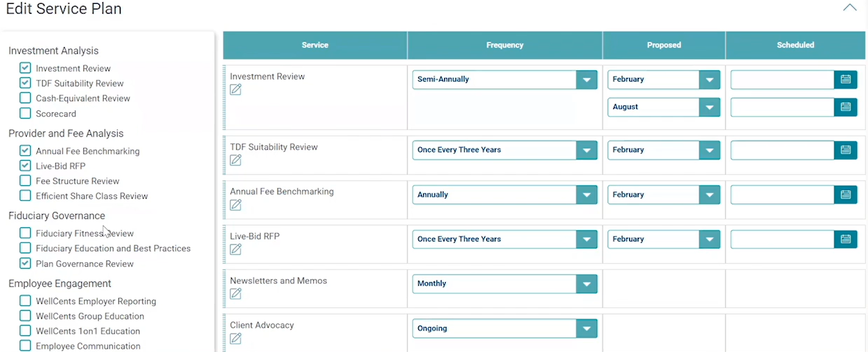This screenshot has height=352, width=868.
Task: Click edit icon under TDF Suitability Review service
Action: coord(235,160)
